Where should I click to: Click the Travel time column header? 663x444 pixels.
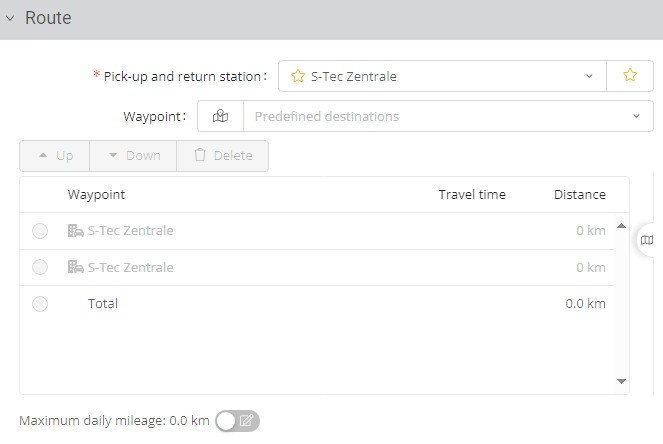tap(472, 195)
